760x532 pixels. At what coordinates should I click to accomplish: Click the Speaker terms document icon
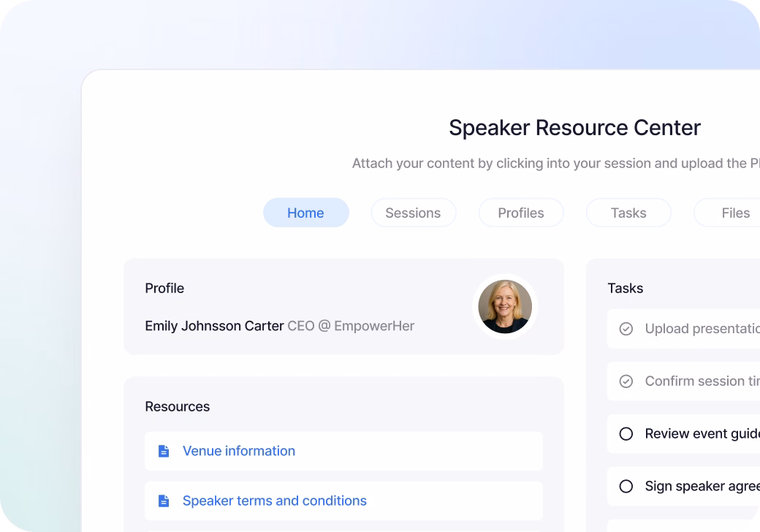164,501
